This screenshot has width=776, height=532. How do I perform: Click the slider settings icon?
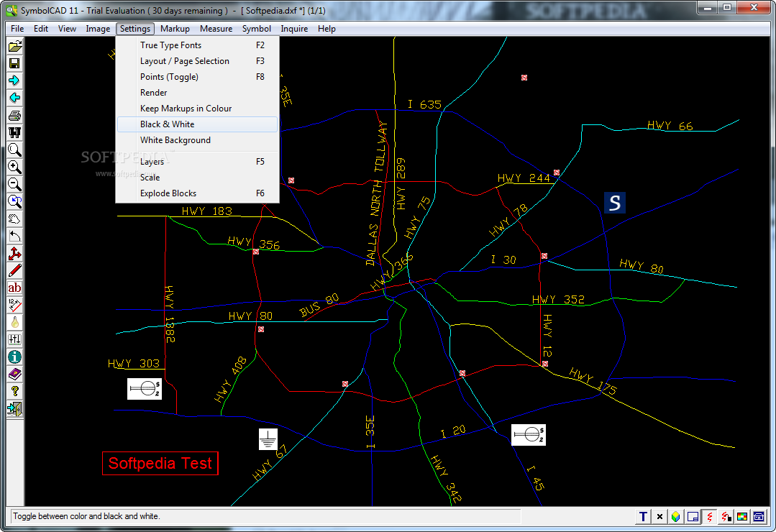15,339
